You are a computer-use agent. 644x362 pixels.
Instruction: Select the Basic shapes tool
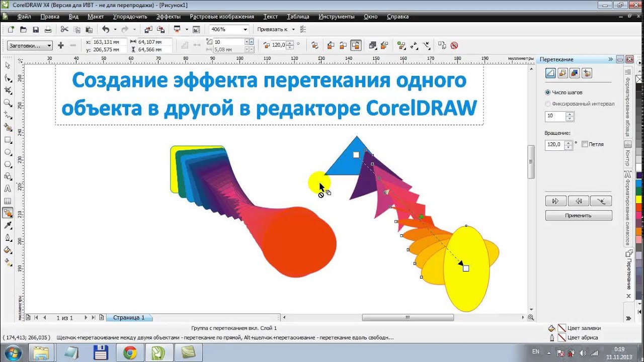8,176
